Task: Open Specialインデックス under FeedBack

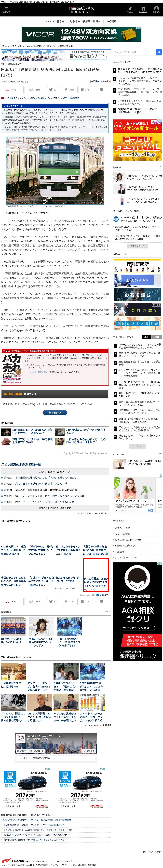Action: [x=125, y=546]
